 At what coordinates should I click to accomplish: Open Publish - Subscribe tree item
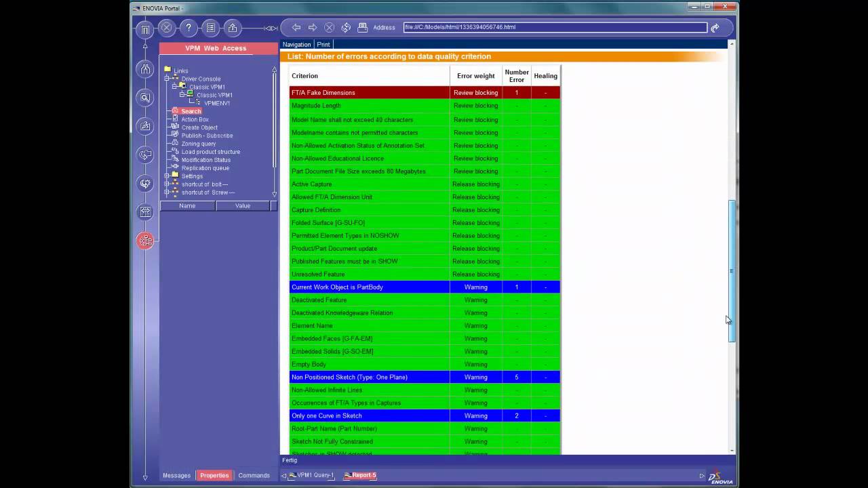207,136
